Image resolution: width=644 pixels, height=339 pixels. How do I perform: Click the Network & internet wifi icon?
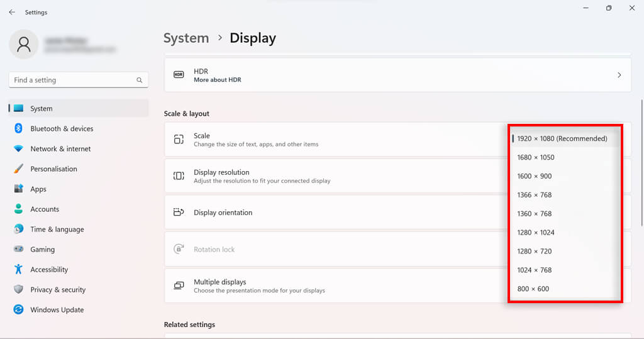tap(18, 149)
